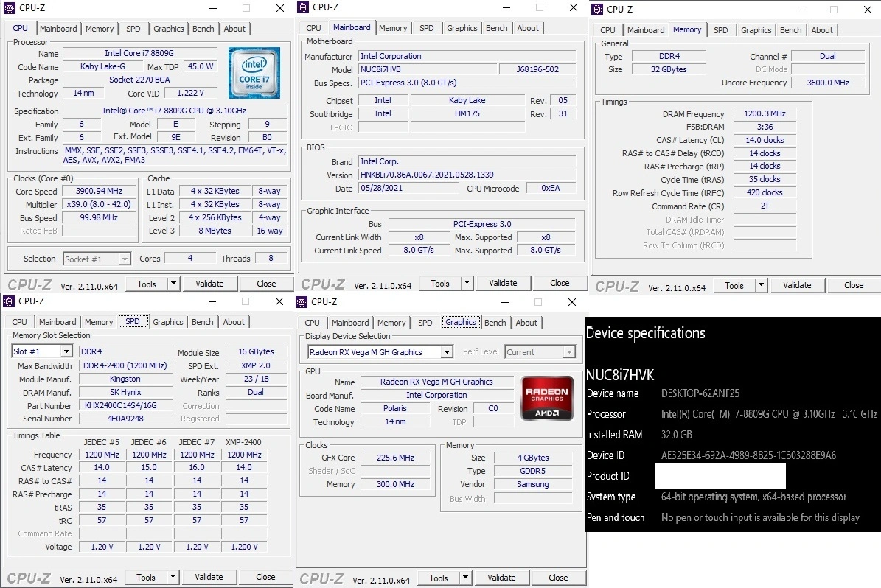Click the BIOS date value "05/28/2021"
The image size is (881, 588).
pos(408,188)
